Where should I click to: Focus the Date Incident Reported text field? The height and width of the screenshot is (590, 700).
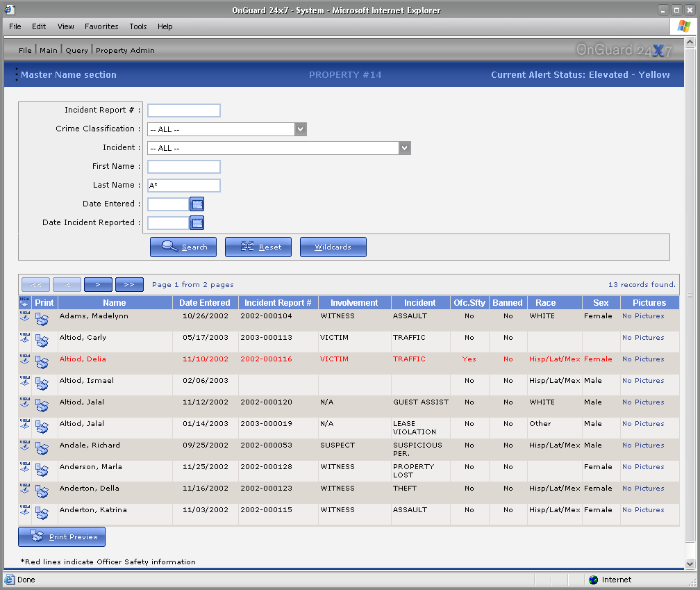click(168, 223)
